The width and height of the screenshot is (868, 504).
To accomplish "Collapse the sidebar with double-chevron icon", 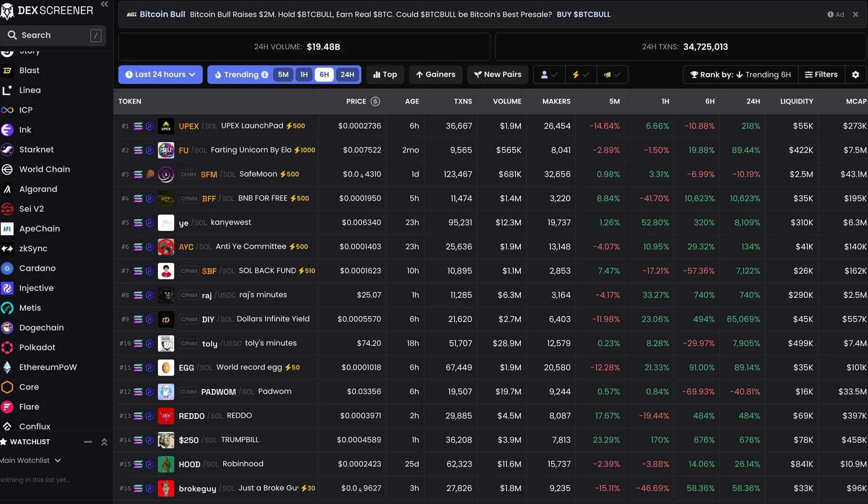I will 104,4.
